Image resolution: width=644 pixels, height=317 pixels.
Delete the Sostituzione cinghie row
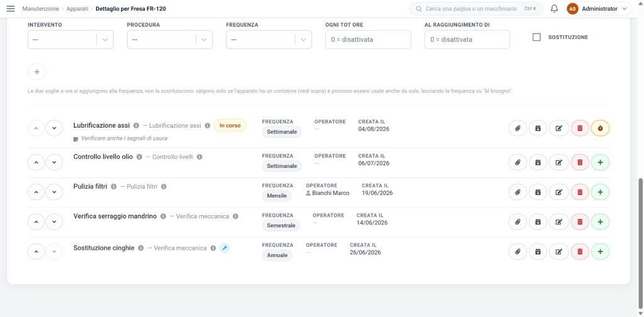pyautogui.click(x=580, y=252)
